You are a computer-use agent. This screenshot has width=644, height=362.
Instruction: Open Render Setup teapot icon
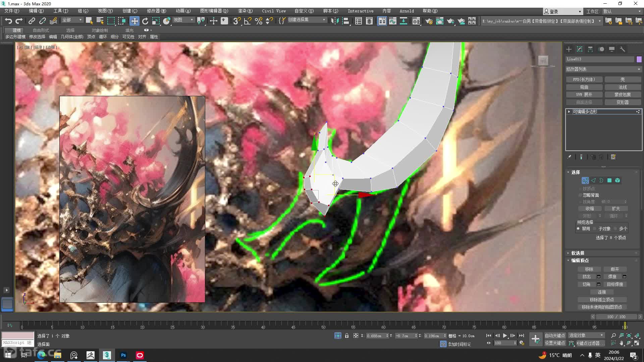coord(429,21)
